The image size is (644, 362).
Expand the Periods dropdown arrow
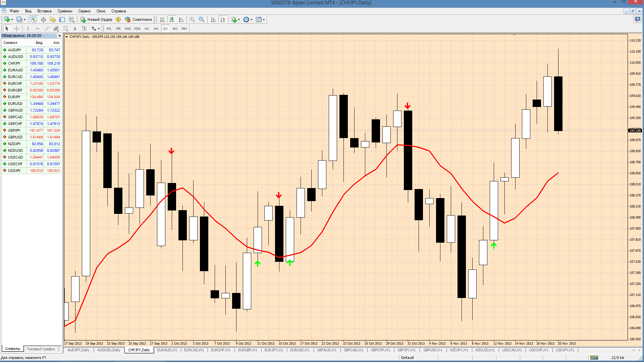tap(251, 19)
